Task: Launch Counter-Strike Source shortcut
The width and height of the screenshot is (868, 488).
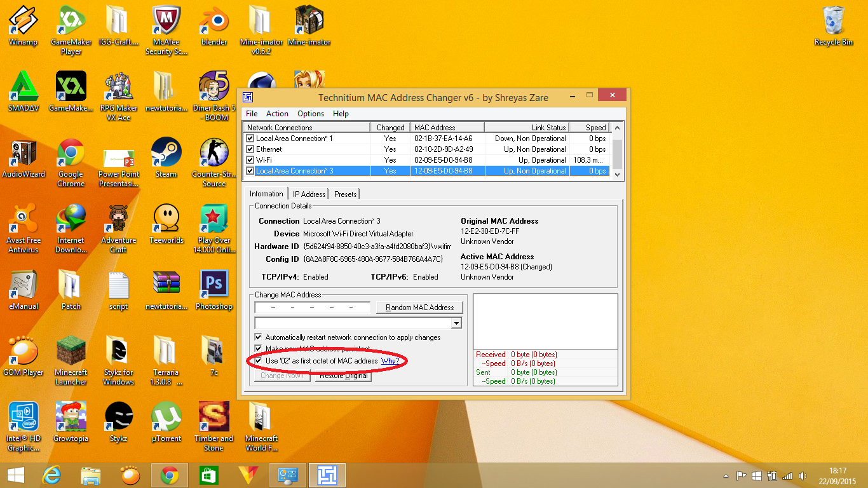Action: click(214, 163)
